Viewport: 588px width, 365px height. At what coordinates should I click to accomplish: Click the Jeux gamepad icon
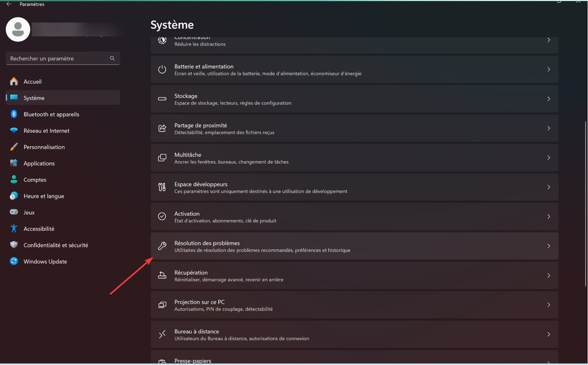(x=14, y=212)
